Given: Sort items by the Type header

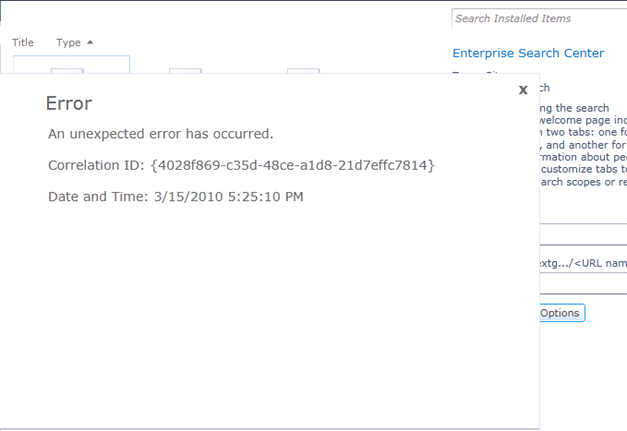Looking at the screenshot, I should 68,42.
